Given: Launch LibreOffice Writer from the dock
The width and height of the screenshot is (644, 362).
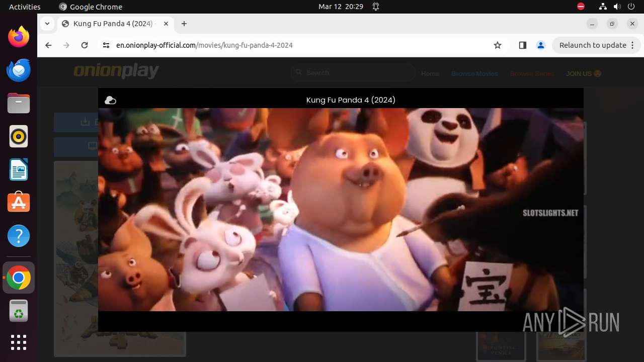Looking at the screenshot, I should pos(19,169).
